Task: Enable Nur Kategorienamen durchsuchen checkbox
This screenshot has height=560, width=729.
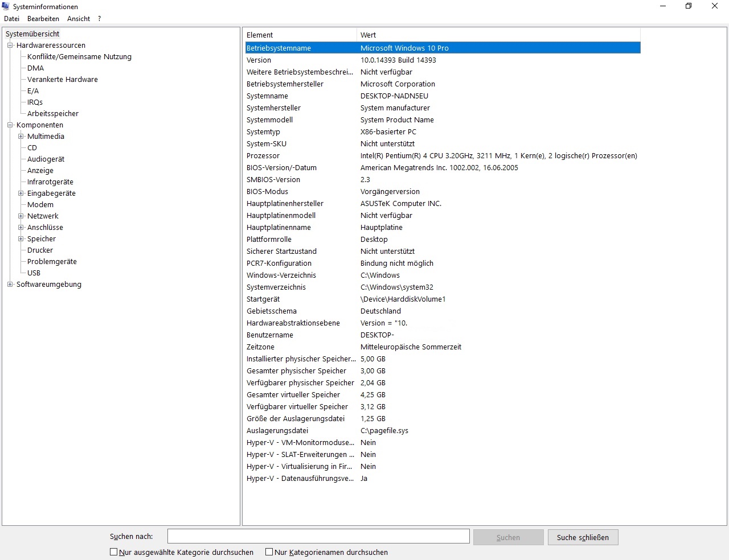Action: 269,552
